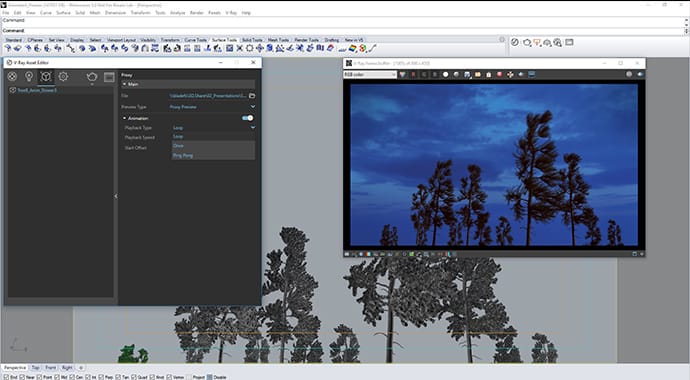Click the Command input field
The height and width of the screenshot is (380, 690).
(x=343, y=31)
